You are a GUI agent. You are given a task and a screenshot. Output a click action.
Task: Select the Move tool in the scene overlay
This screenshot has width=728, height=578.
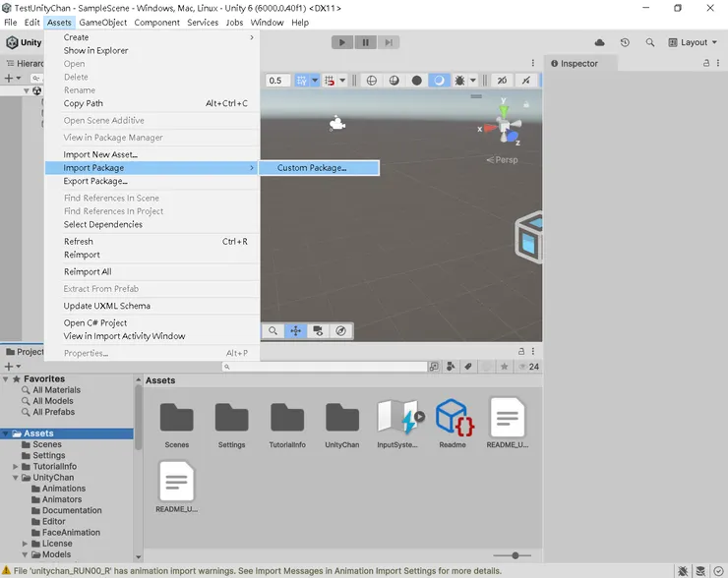(295, 331)
